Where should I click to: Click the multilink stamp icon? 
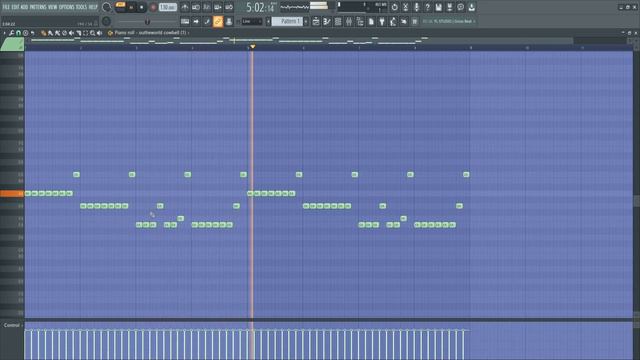(229, 21)
